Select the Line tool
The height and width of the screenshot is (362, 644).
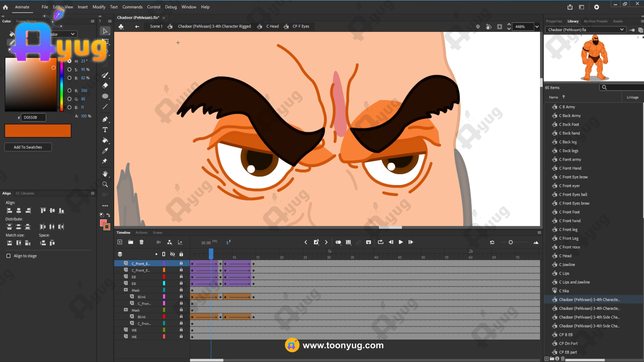[105, 107]
